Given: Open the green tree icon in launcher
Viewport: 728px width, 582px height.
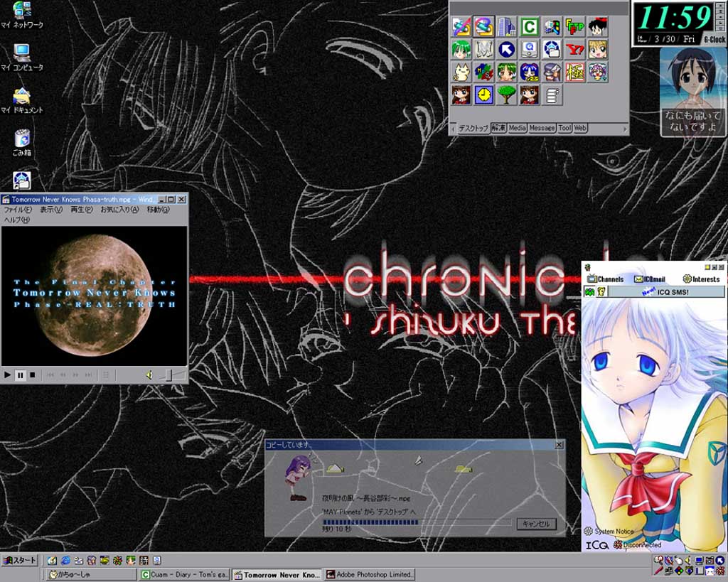Looking at the screenshot, I should point(506,95).
